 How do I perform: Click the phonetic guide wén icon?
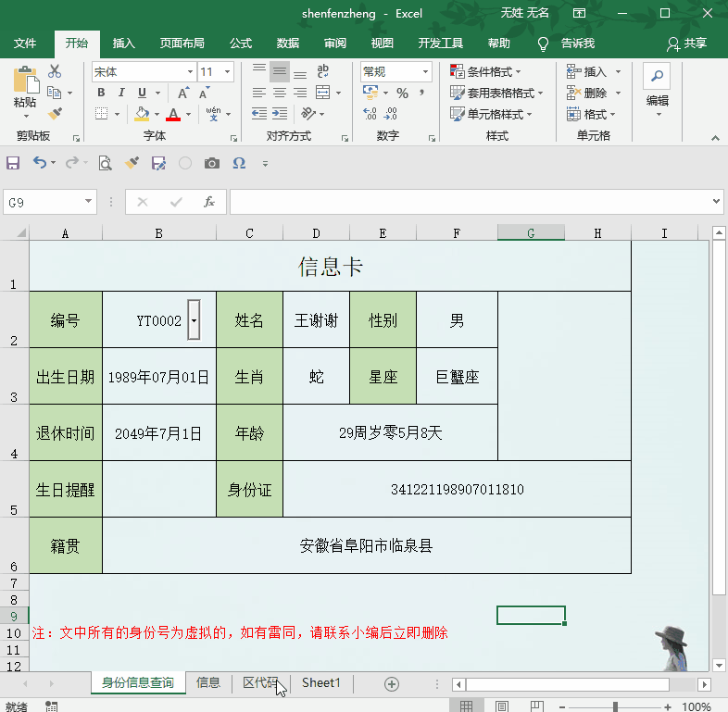(x=213, y=113)
